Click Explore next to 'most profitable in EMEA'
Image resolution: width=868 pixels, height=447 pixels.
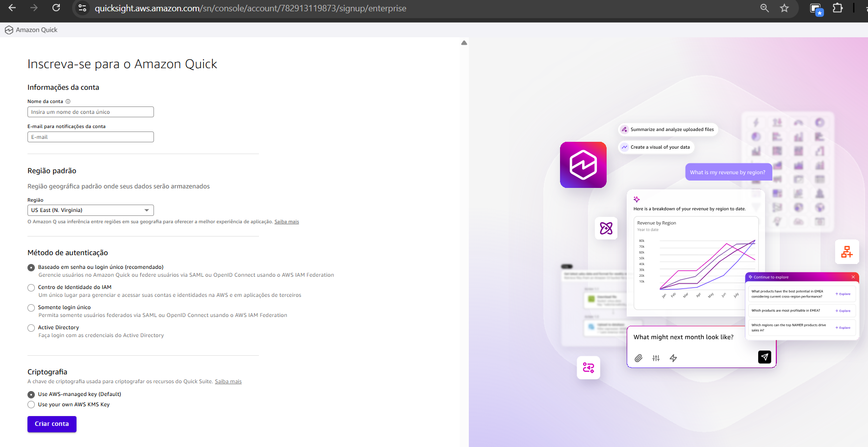[843, 311]
